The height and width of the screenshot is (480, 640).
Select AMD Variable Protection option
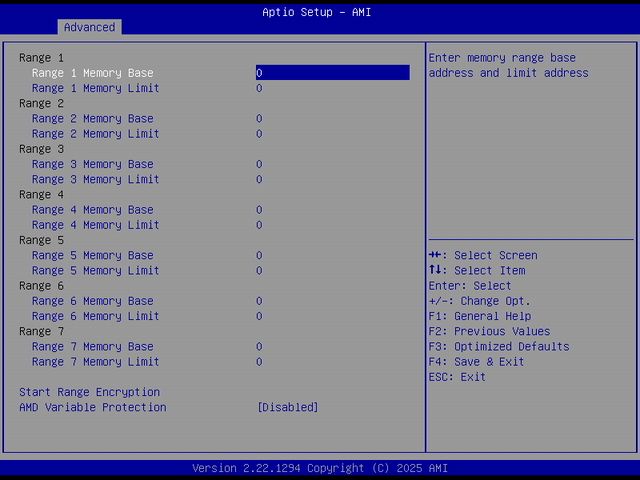click(93, 407)
